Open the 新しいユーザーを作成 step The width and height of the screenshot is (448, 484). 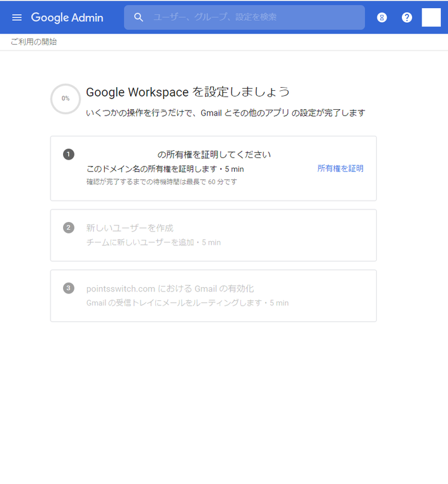tap(130, 228)
